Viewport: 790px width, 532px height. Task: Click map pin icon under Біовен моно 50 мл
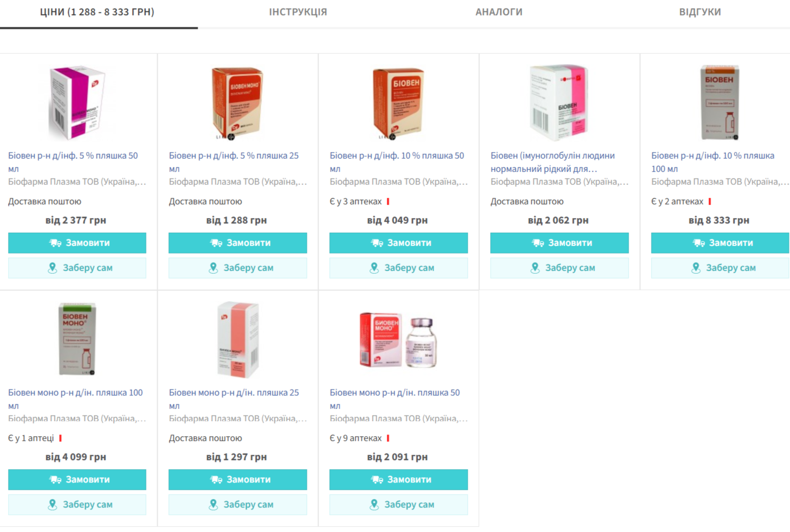(374, 504)
